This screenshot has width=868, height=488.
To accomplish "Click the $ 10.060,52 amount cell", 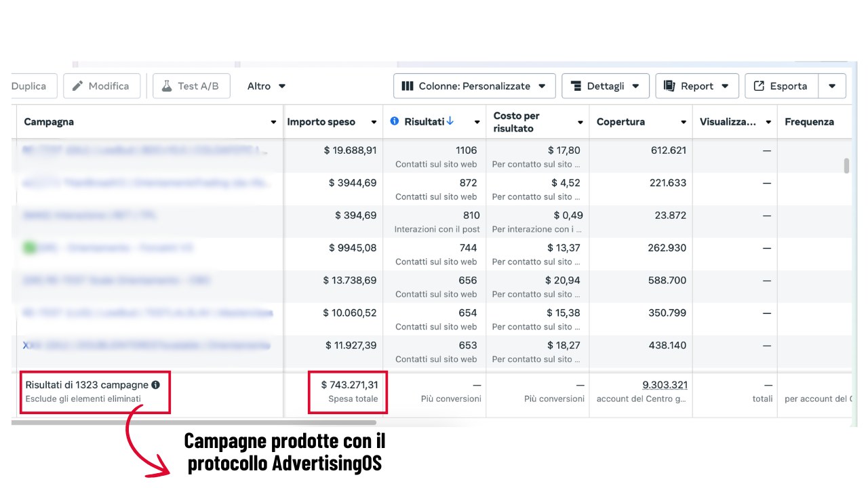I will pyautogui.click(x=350, y=312).
